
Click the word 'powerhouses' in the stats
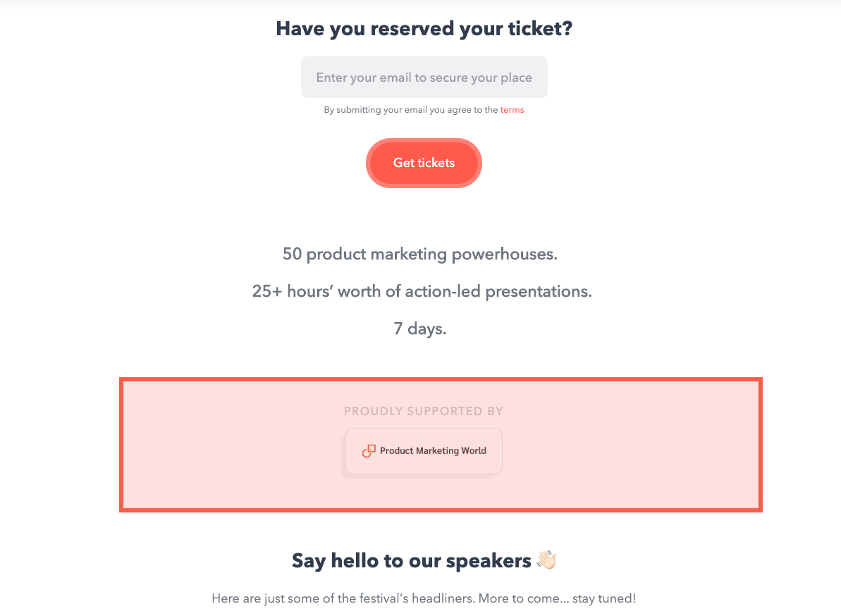(505, 254)
